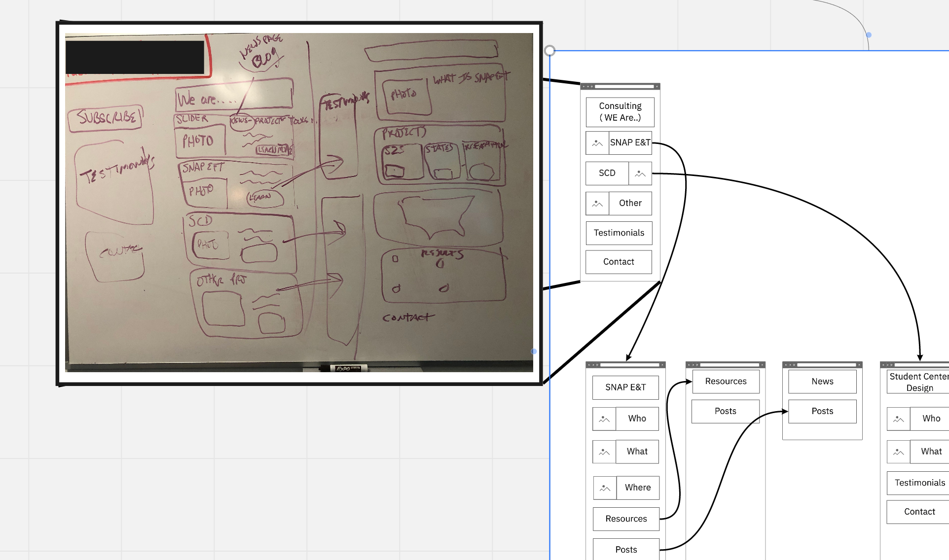Viewport: 949px width, 560px height.
Task: Select Posts box under News header
Action: 822,411
